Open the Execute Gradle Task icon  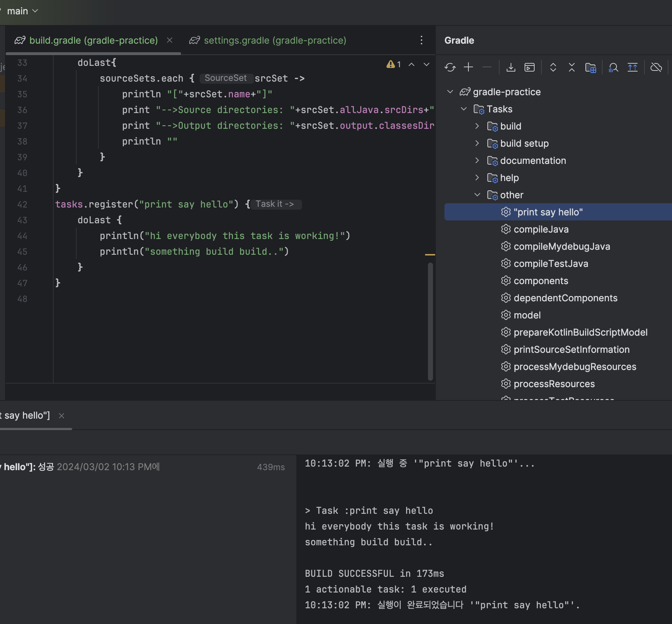click(530, 67)
